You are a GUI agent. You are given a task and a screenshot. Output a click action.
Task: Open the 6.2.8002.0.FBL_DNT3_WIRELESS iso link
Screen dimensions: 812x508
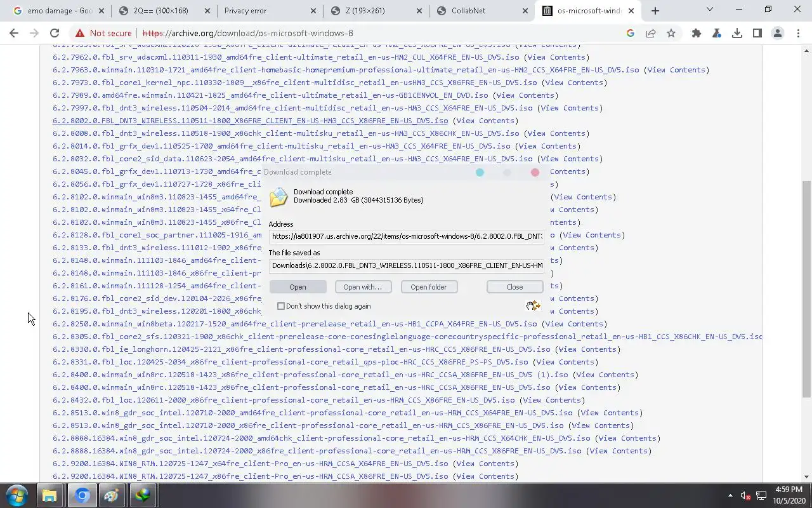[250, 121]
